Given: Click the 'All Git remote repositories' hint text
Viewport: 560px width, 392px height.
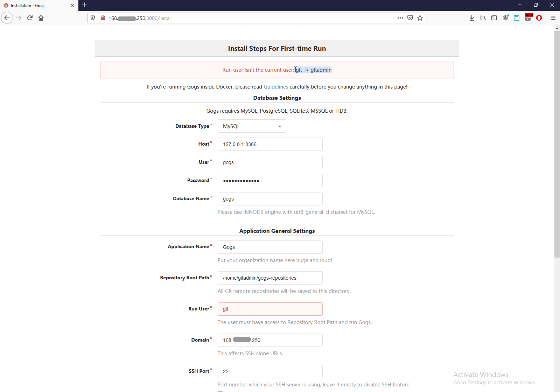Looking at the screenshot, I should (284, 291).
